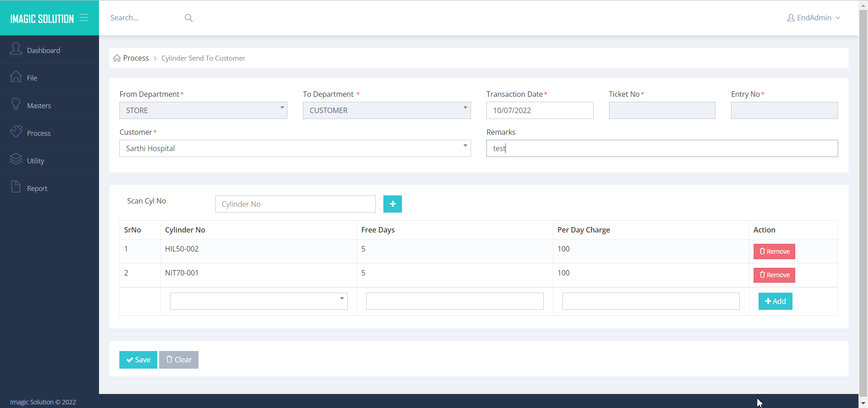This screenshot has width=868, height=408.
Task: Click the Free Days input in new row
Action: pos(455,301)
